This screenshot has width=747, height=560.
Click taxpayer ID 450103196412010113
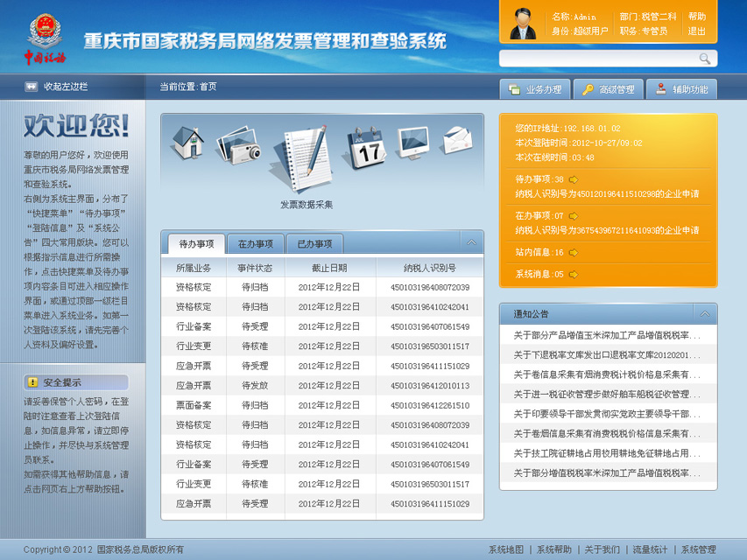tap(430, 386)
